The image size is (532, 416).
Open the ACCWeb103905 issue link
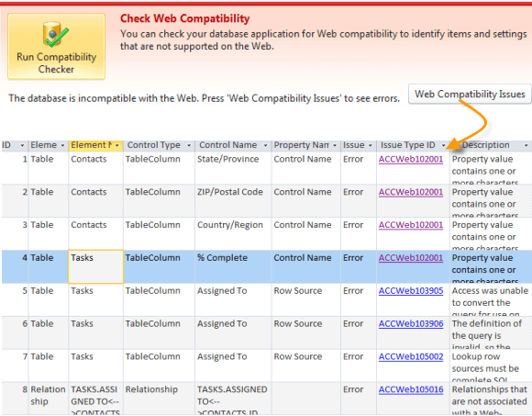pos(411,291)
